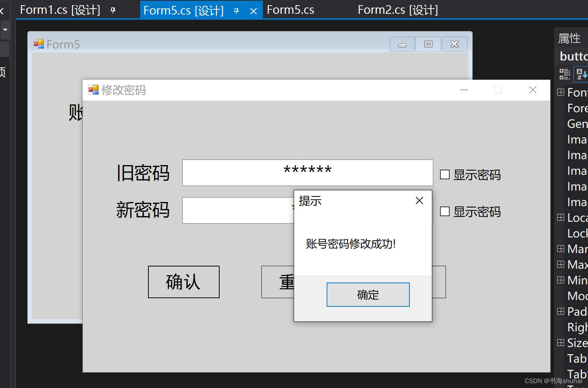The image size is (588, 388).
Task: Expand the Padding property node
Action: pos(561,311)
